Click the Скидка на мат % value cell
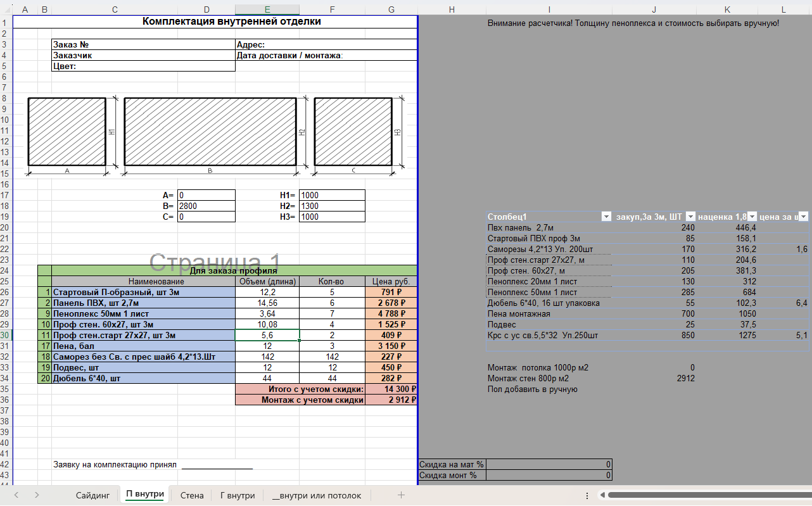 pyautogui.click(x=549, y=464)
